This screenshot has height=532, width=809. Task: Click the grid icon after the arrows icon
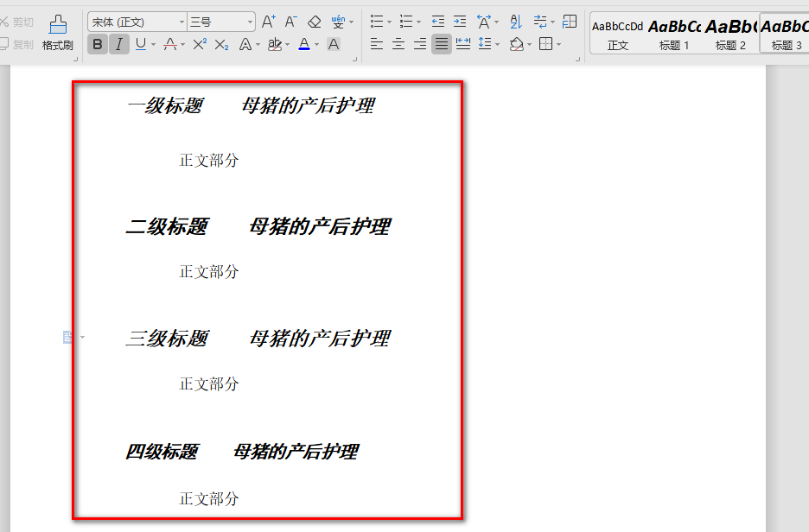pyautogui.click(x=570, y=22)
